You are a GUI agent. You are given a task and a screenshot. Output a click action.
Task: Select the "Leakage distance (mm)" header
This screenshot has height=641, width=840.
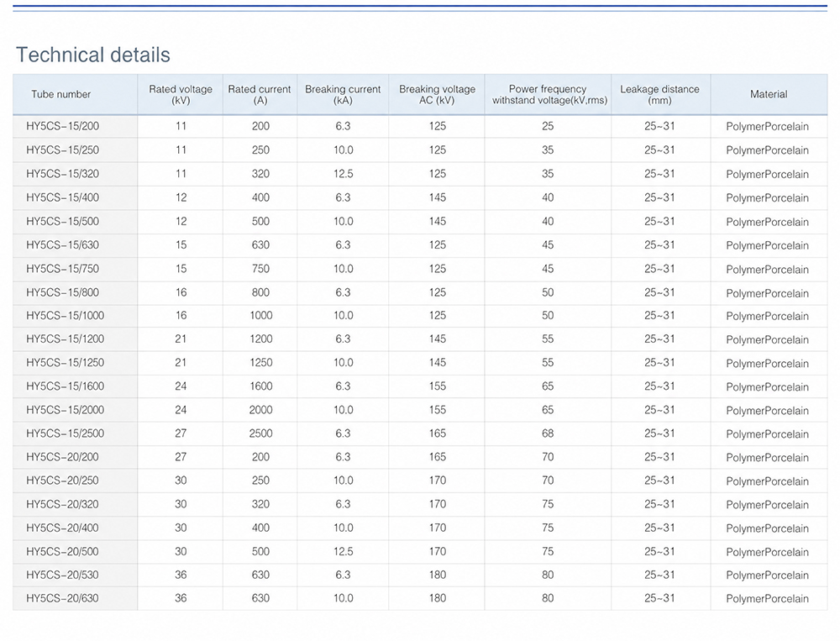click(659, 94)
